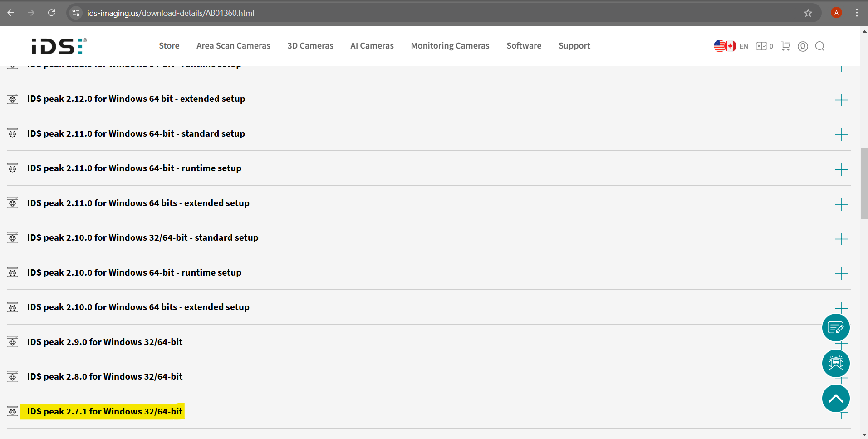Viewport: 868px width, 439px height.
Task: Click software icon beside 2.11.0 runtime setup
Action: (x=13, y=168)
